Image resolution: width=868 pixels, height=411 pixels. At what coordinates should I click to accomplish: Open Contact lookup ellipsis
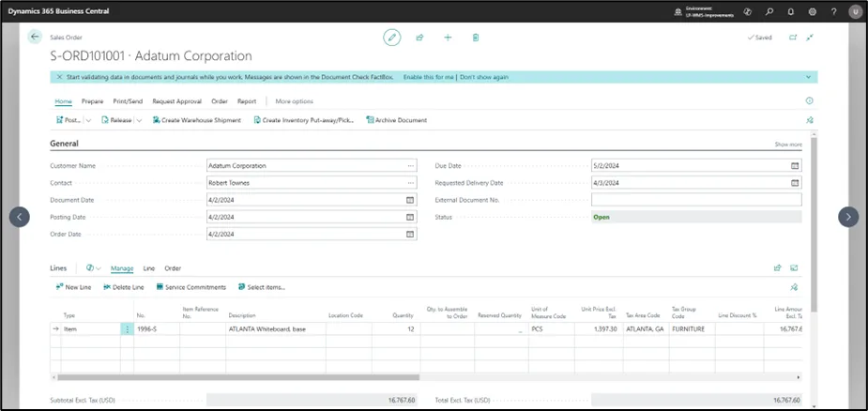coord(410,183)
